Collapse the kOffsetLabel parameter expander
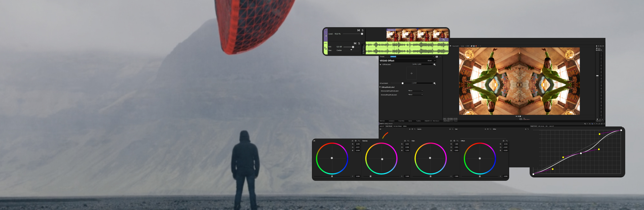 [x=380, y=64]
